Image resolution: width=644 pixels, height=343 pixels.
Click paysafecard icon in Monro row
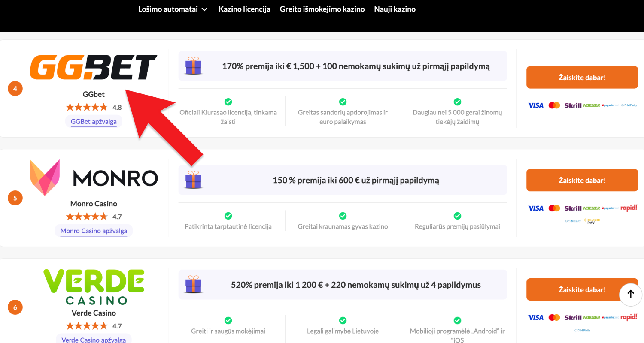point(610,208)
